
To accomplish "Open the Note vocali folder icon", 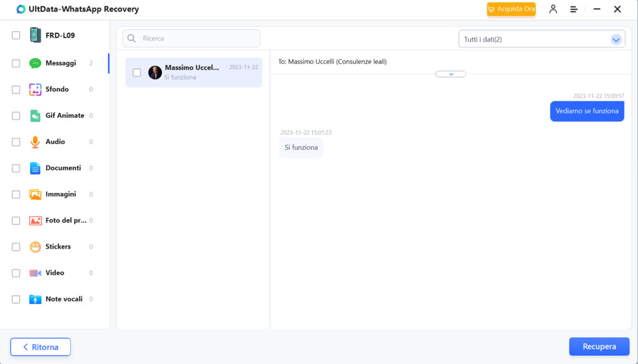I will pos(35,299).
